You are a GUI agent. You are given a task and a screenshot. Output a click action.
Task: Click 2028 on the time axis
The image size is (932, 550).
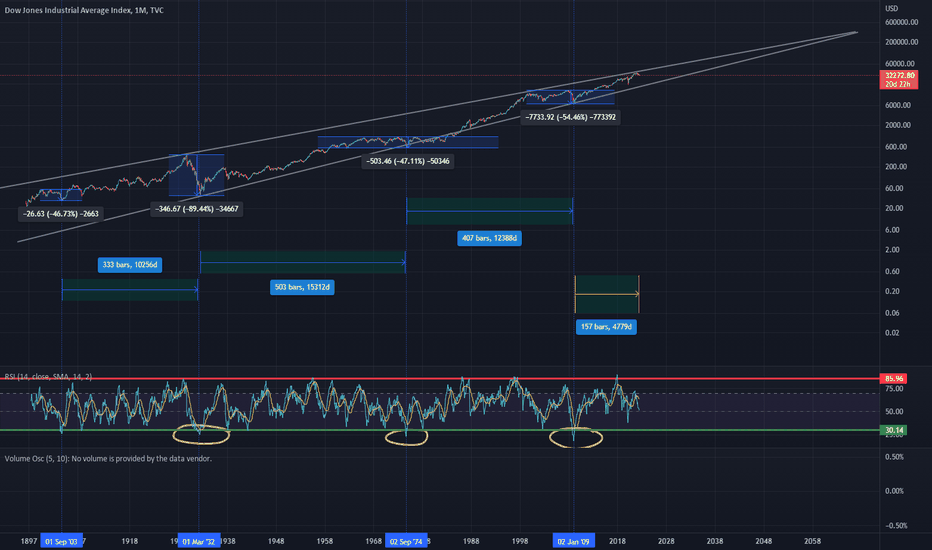tap(666, 541)
